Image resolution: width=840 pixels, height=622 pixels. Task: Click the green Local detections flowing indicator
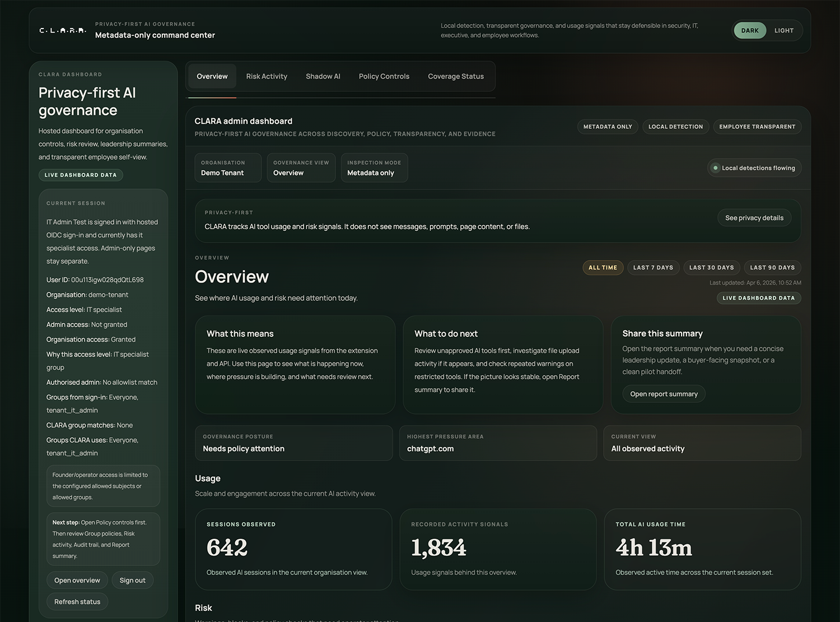754,168
